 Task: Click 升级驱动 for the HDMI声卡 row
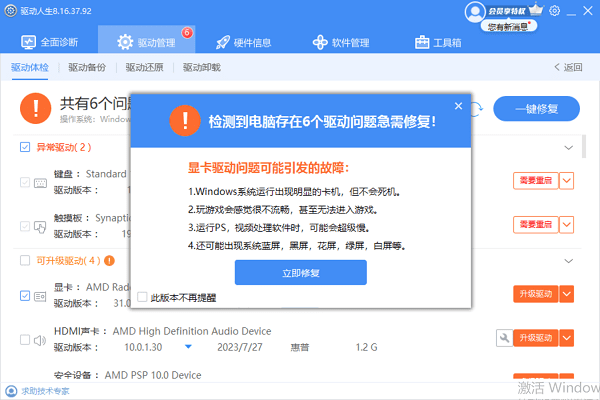(x=535, y=338)
